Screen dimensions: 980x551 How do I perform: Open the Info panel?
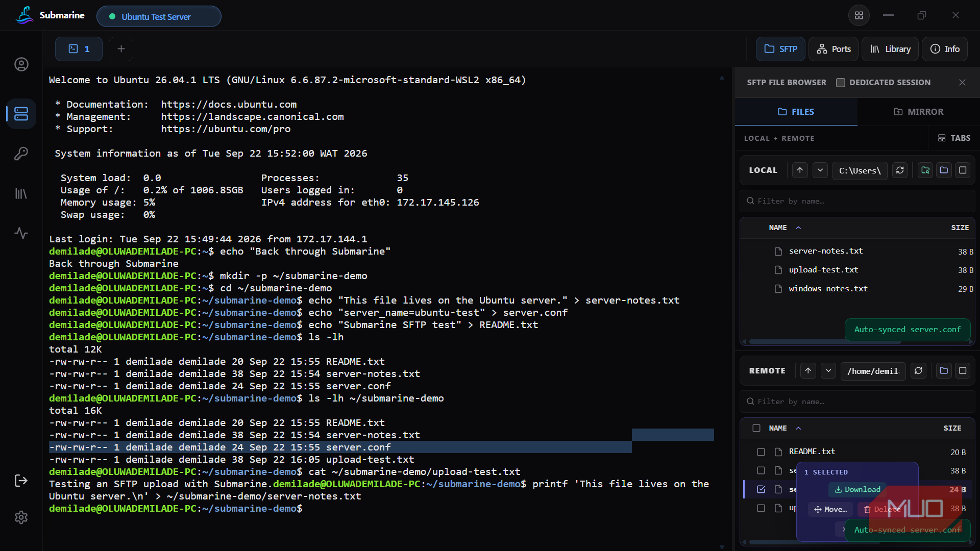(945, 49)
